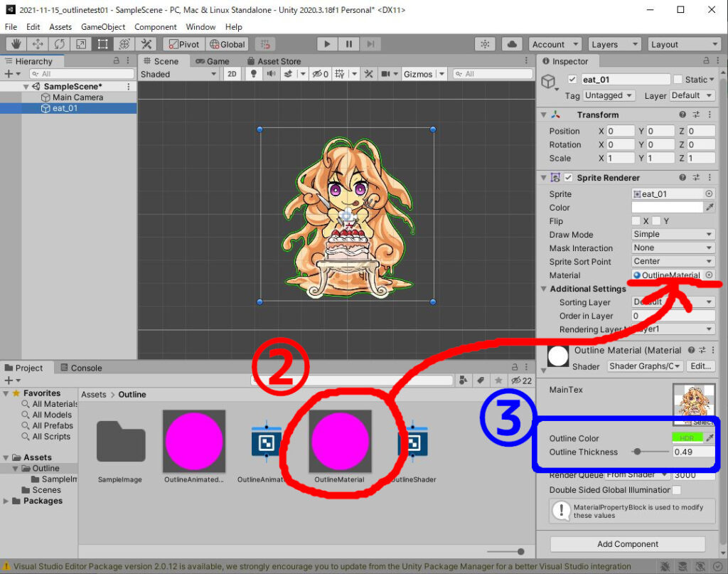Open Shaded draw mode dropdown
The image size is (728, 574).
[x=178, y=74]
